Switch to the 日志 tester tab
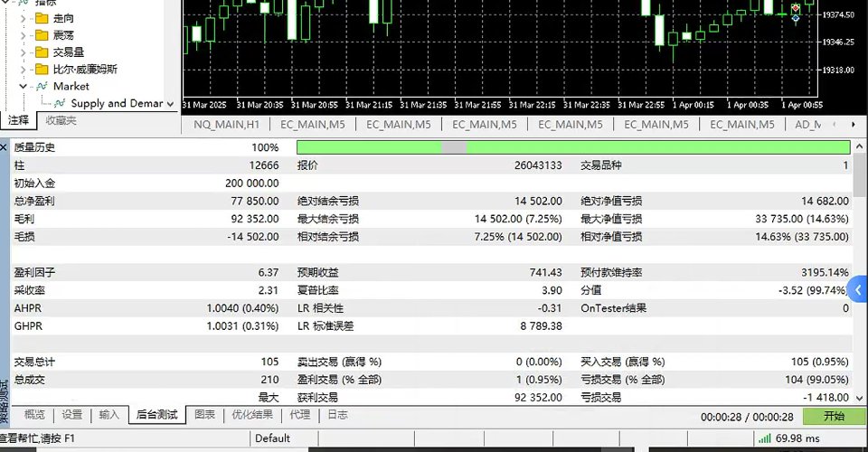Image resolution: width=868 pixels, height=452 pixels. click(337, 414)
